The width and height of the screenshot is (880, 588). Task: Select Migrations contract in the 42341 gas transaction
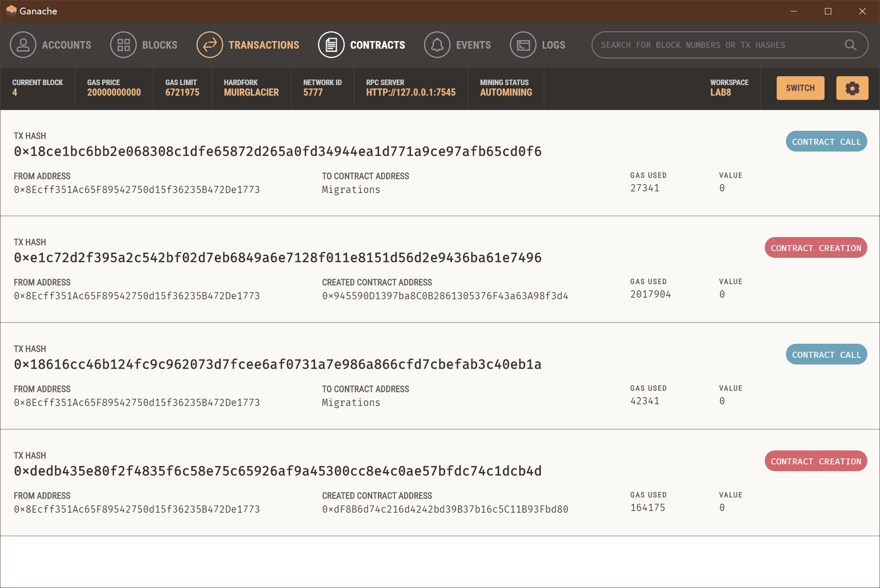tap(351, 403)
